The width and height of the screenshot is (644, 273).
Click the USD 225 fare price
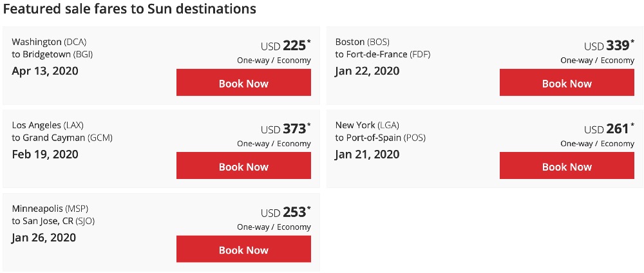tap(285, 46)
